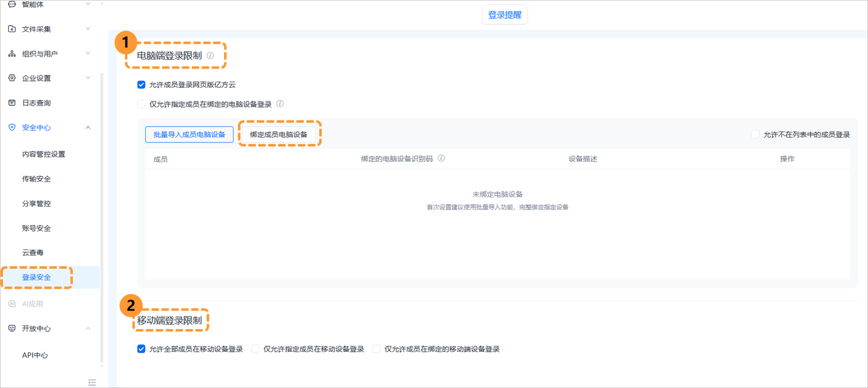Click the 设备描述 column header

(x=583, y=159)
